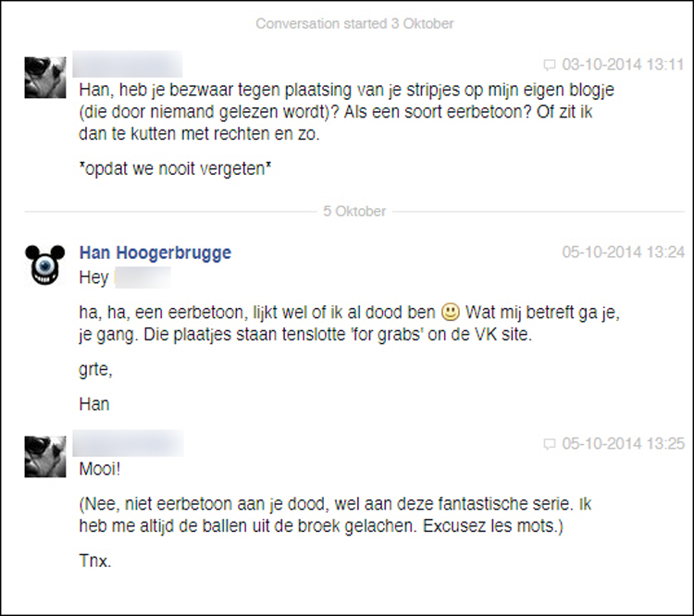
Task: Click the message starting "Han, heb je bezwaar"
Action: click(347, 112)
